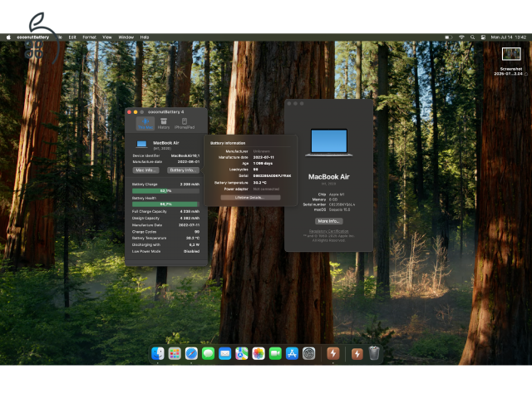Open the Edit menu
Image resolution: width=532 pixels, height=399 pixels.
click(72, 37)
